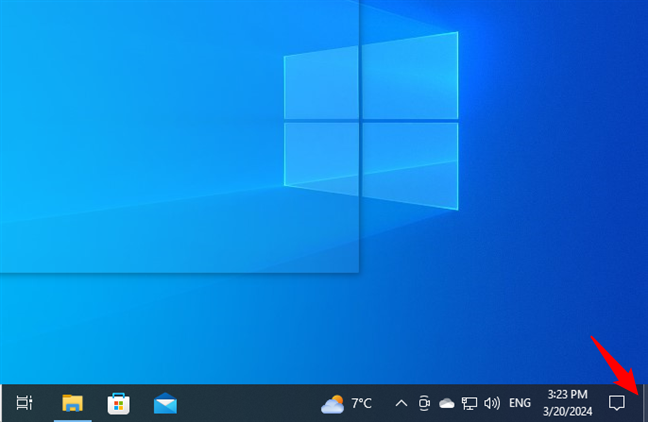This screenshot has width=648, height=422.
Task: Switch input language via ENG indicator
Action: click(x=520, y=403)
